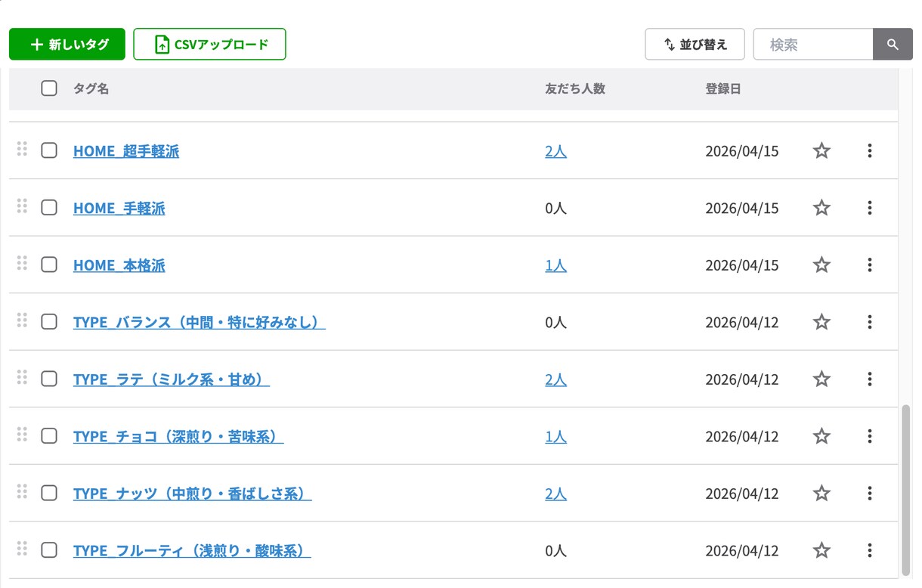Click the search magnifier button
The height and width of the screenshot is (588, 922).
point(893,45)
